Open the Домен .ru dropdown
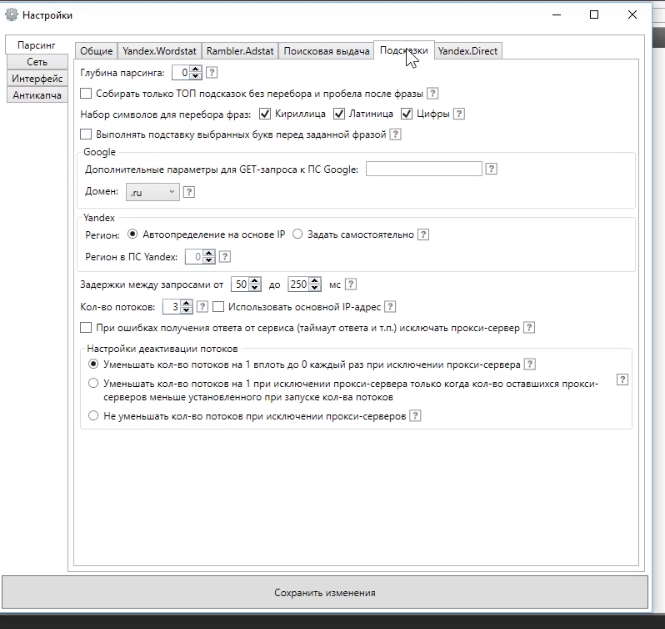The image size is (665, 629). (152, 192)
